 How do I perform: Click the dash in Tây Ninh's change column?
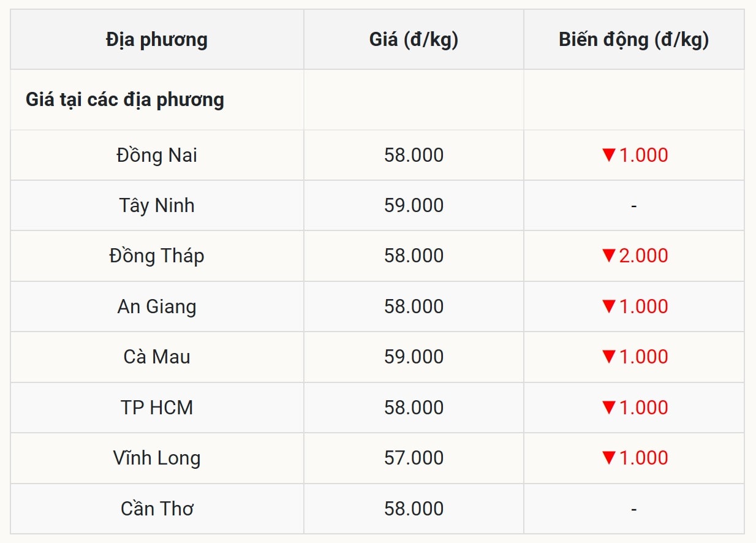633,206
